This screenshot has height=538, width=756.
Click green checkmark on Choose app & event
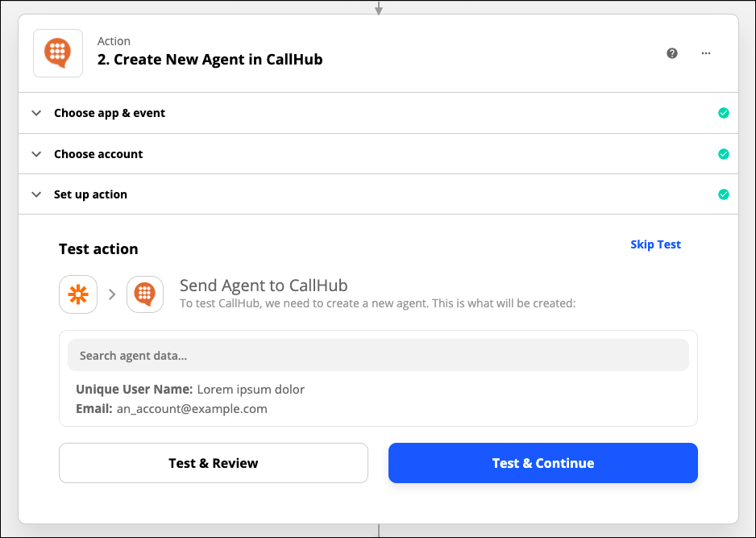click(x=723, y=113)
